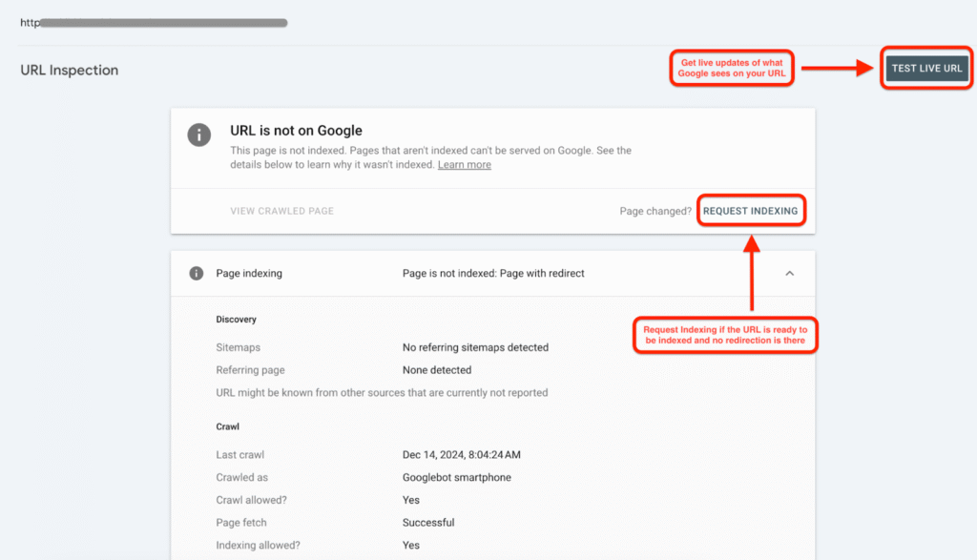The height and width of the screenshot is (560, 977).
Task: Click the TEST LIVE URL button
Action: 926,69
